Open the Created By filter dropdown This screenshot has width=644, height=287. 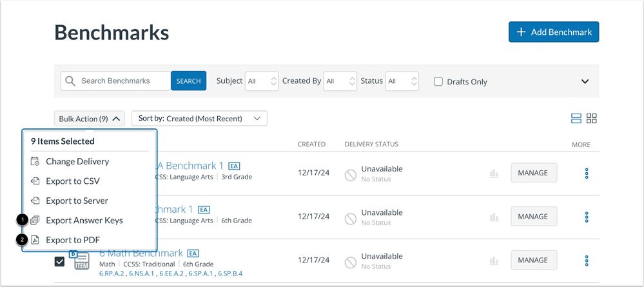(340, 81)
